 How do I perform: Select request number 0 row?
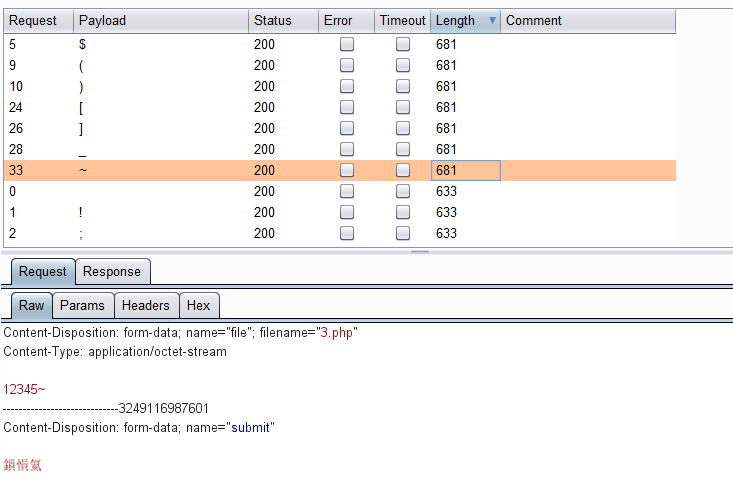(340, 191)
